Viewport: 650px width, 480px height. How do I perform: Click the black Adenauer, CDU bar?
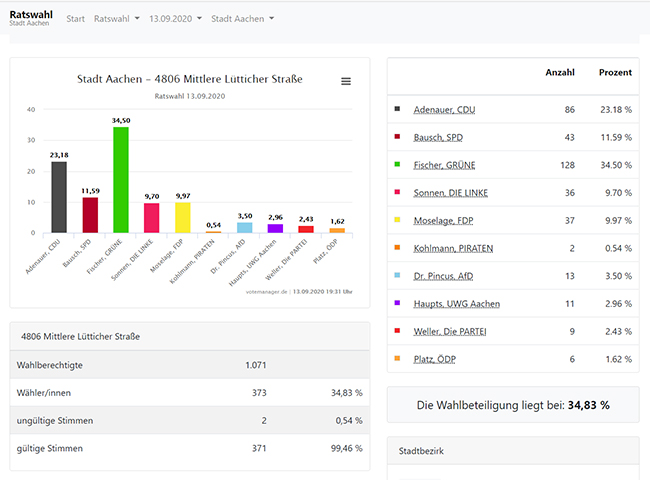[59, 197]
